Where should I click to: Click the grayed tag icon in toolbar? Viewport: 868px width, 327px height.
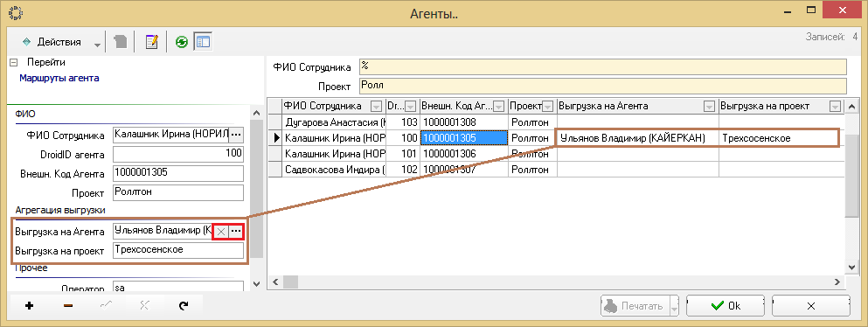[x=120, y=42]
